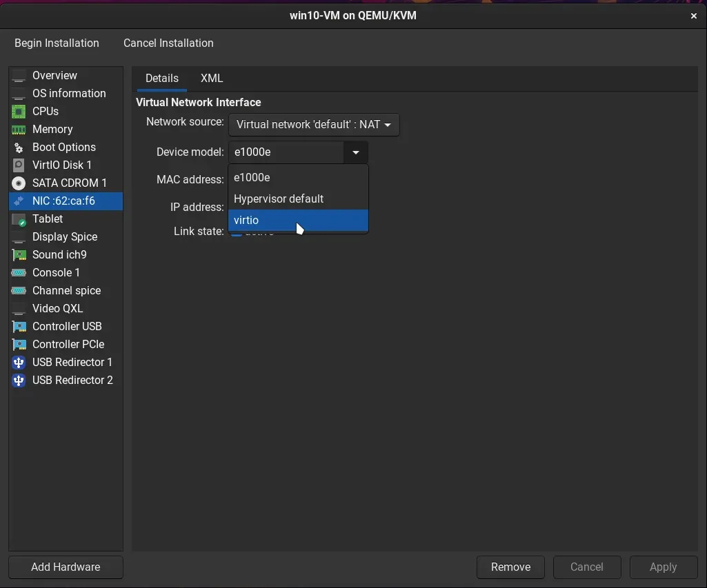Open OS information settings
707x588 pixels.
pyautogui.click(x=66, y=93)
